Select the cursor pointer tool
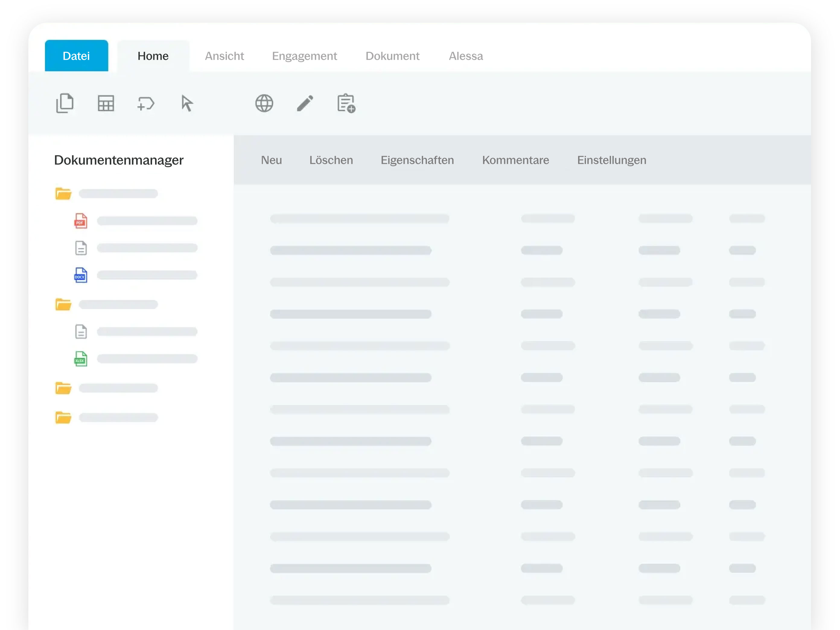This screenshot has width=840, height=630. point(187,103)
